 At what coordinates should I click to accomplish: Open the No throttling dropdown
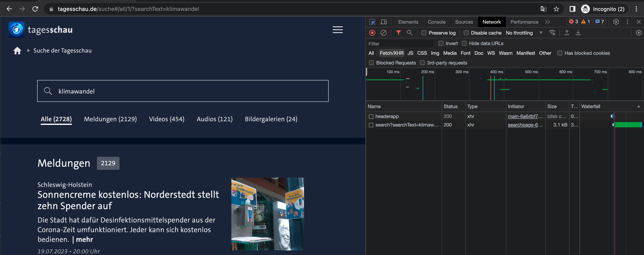click(x=524, y=33)
